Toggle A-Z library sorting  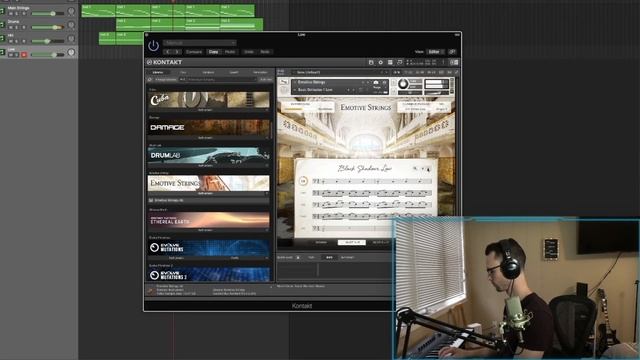pyautogui.click(x=182, y=80)
